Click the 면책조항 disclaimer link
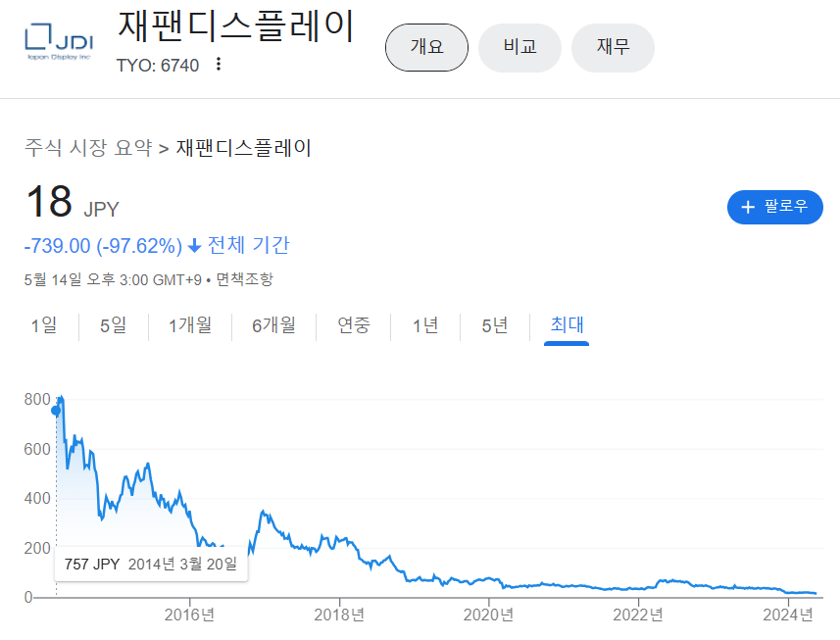Viewport: 840px width, 640px height. tap(245, 279)
